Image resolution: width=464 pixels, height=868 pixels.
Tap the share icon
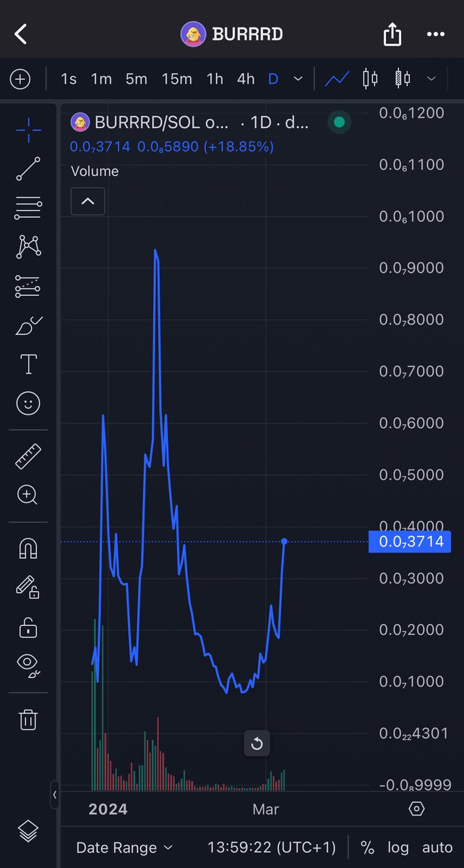point(392,33)
